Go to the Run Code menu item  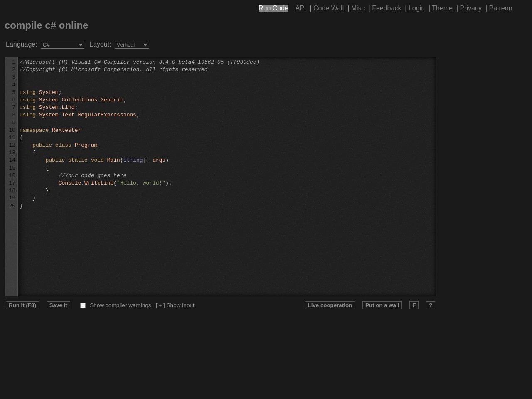click(273, 8)
